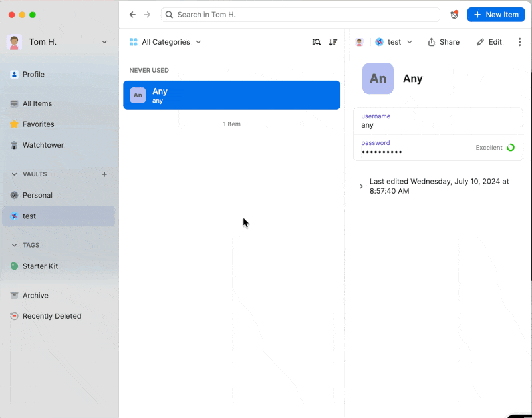532x418 pixels.
Task: Collapse the Tags section
Action: click(x=14, y=245)
